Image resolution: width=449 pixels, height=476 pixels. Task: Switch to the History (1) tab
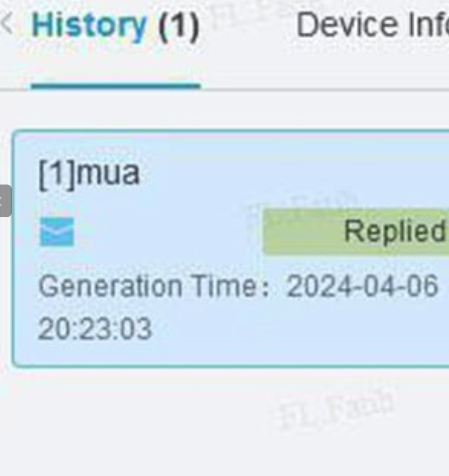click(115, 26)
